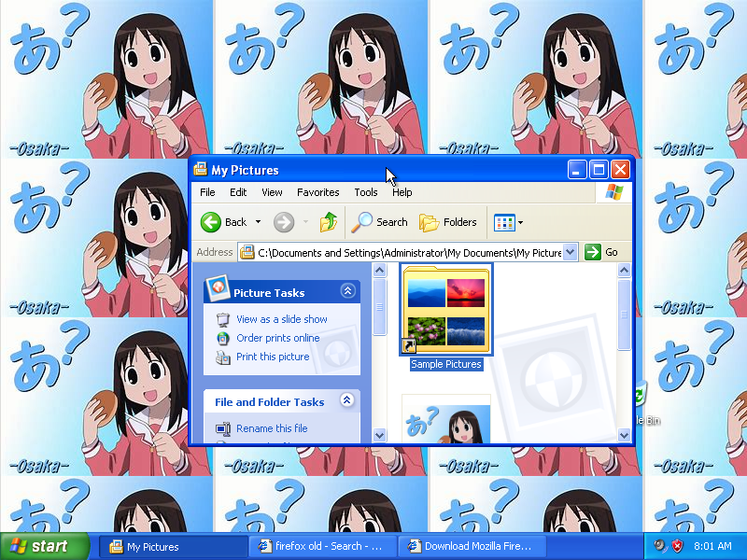Open the File menu
This screenshot has width=747, height=560.
pyautogui.click(x=207, y=192)
